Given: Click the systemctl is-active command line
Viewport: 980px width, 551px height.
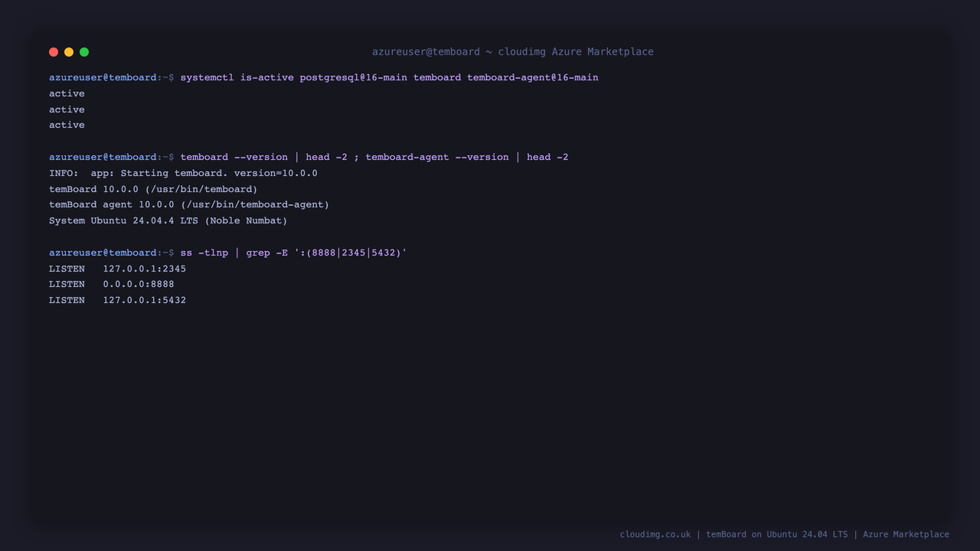Looking at the screenshot, I should (324, 77).
